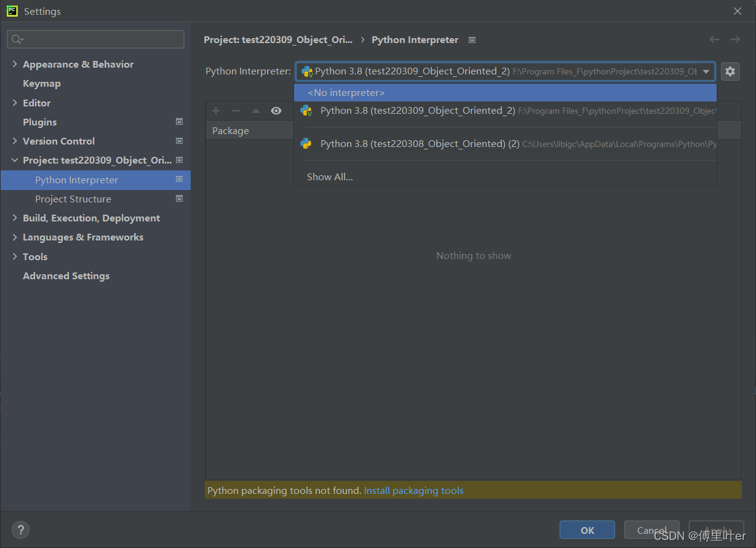Click the OK button
The image size is (756, 548).
[x=587, y=530]
